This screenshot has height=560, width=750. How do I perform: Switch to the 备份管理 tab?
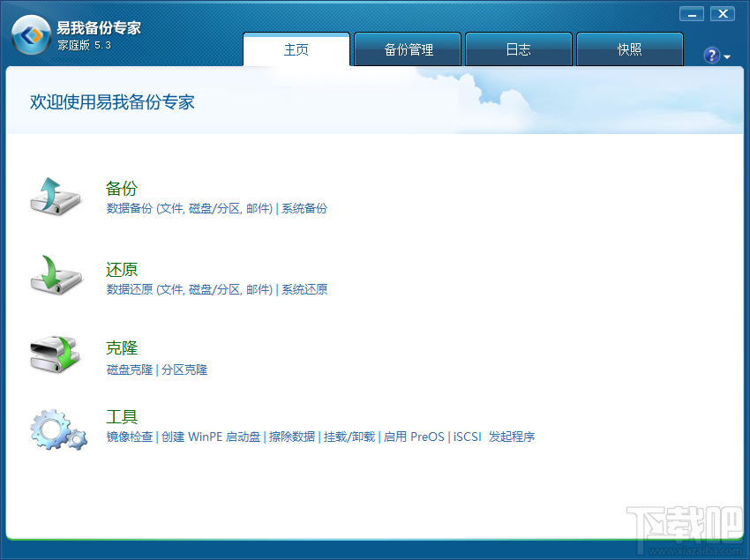pos(407,49)
